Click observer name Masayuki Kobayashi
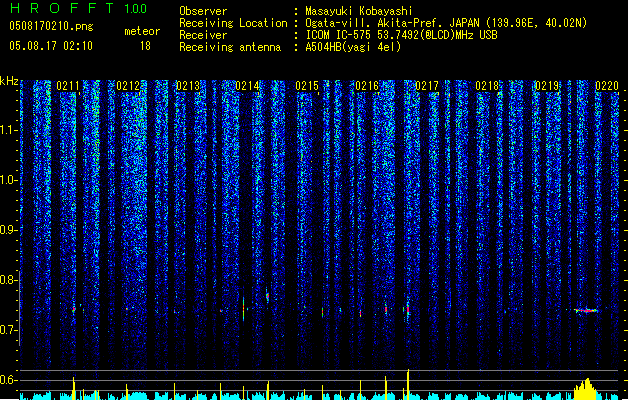629x400 pixels. 359,11
